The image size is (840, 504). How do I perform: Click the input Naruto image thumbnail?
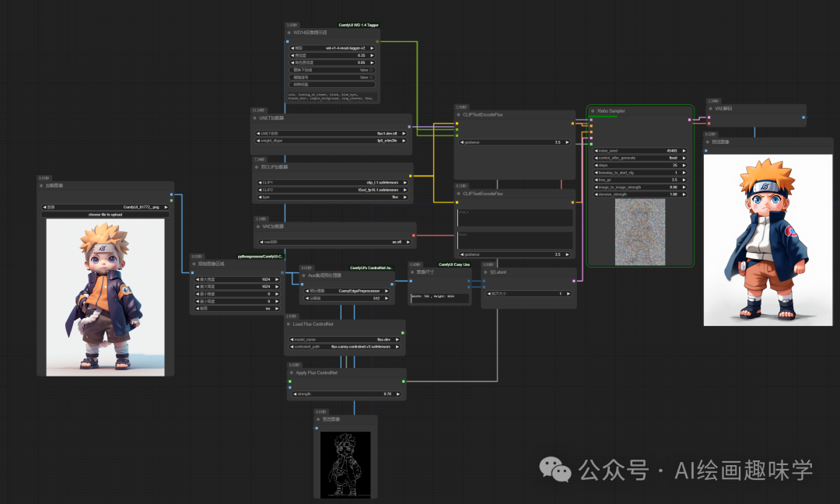[x=106, y=297]
